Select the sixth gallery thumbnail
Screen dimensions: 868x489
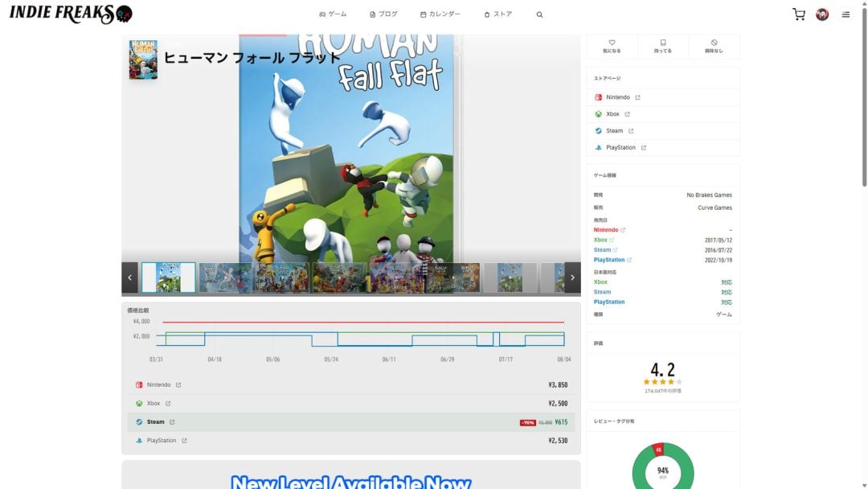click(452, 277)
